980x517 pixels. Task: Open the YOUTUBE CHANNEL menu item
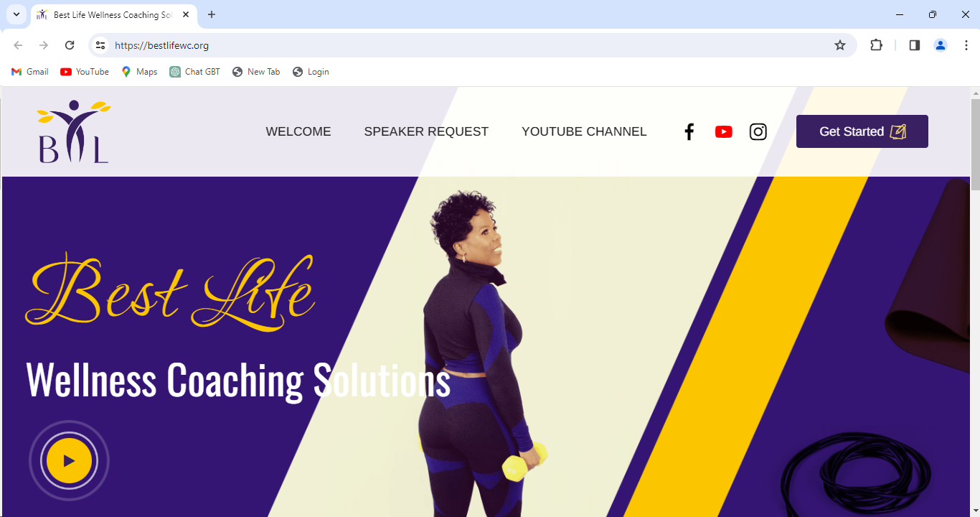(x=584, y=131)
